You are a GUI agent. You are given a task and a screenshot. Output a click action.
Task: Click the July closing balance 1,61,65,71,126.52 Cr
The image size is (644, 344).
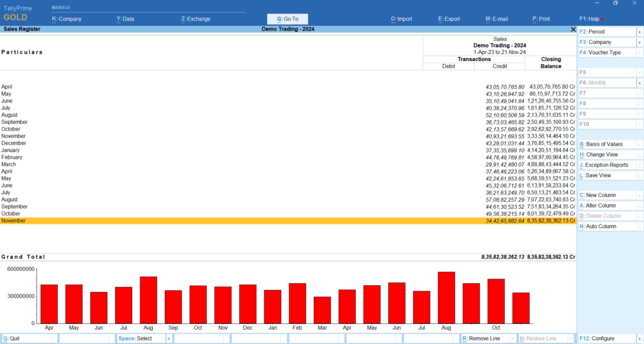(551, 108)
